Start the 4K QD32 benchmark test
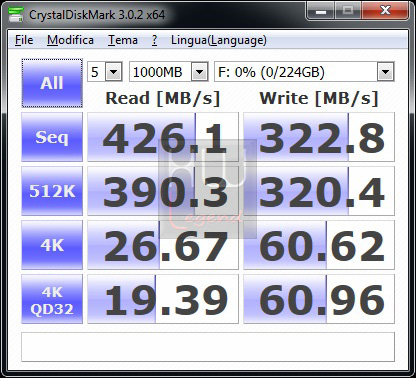Image resolution: width=416 pixels, height=378 pixels. [x=52, y=299]
